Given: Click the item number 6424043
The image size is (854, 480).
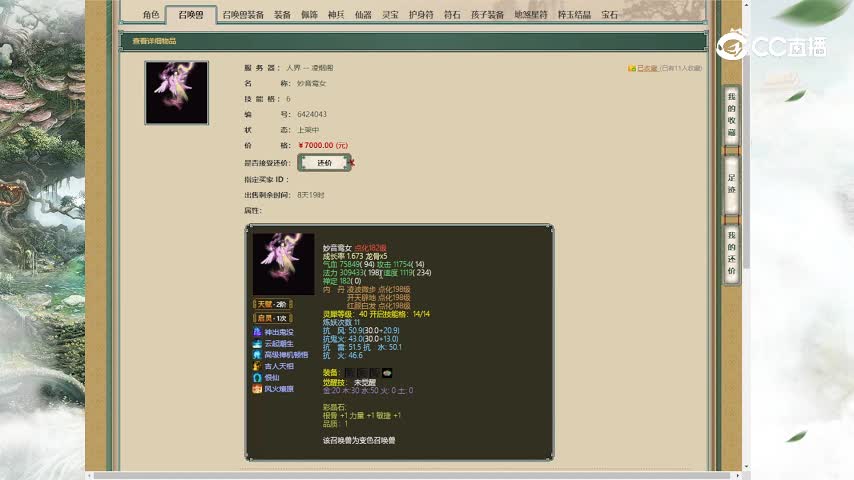Looking at the screenshot, I should 312,114.
